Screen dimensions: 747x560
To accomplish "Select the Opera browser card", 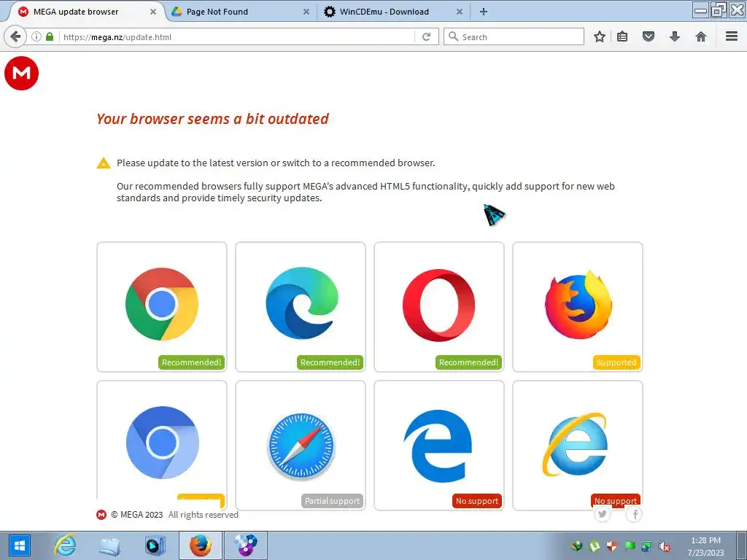I will click(439, 307).
